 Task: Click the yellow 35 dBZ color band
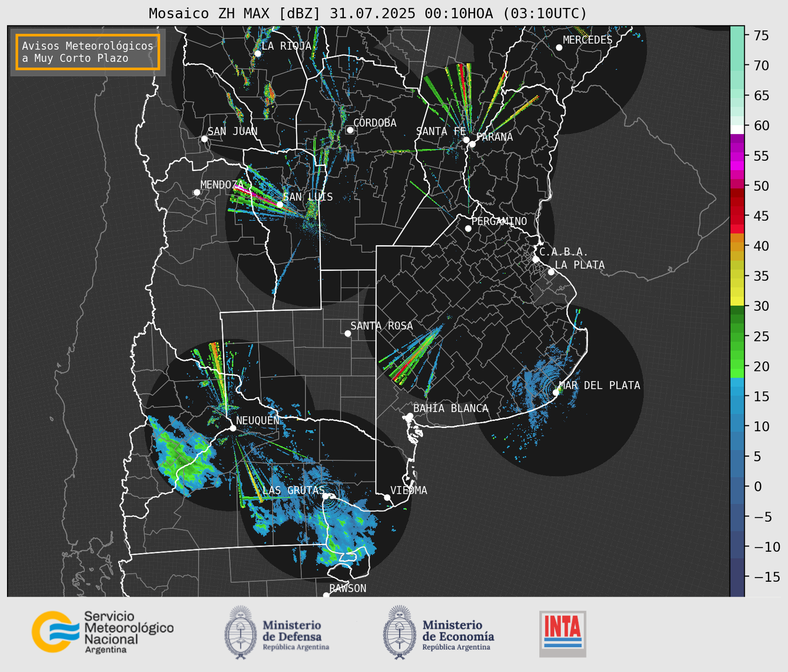737,276
